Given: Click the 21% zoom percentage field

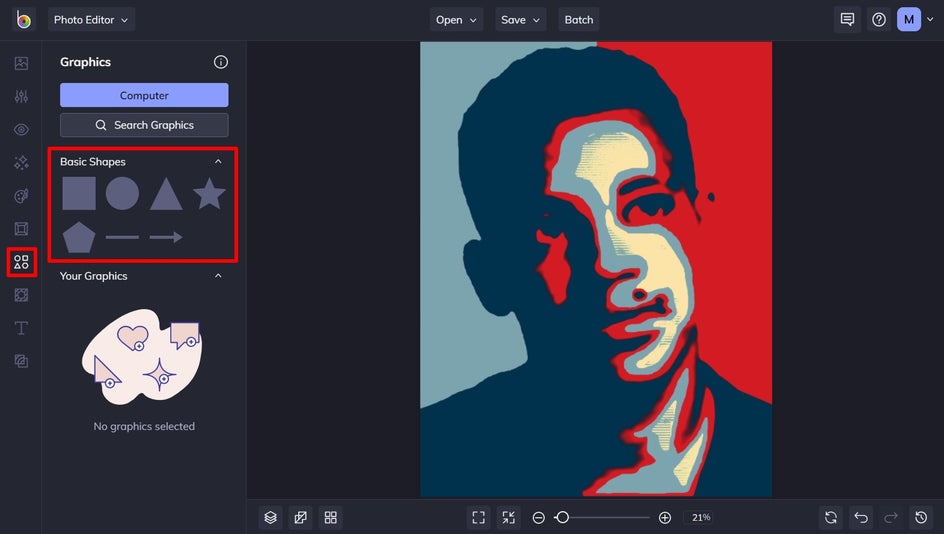Looking at the screenshot, I should (701, 517).
